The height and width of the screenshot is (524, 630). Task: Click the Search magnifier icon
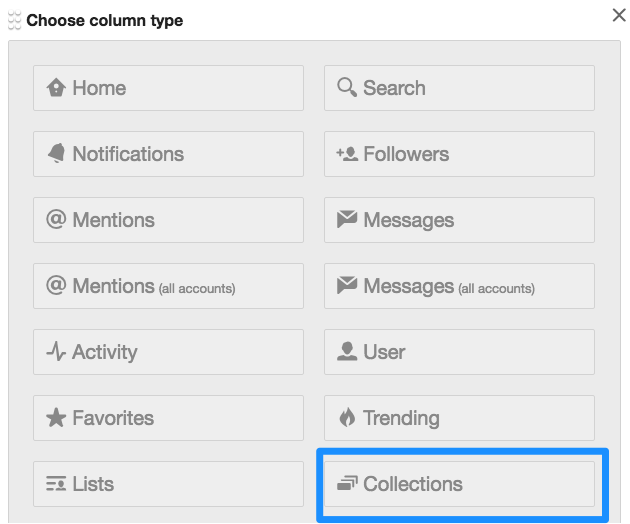pyautogui.click(x=347, y=88)
